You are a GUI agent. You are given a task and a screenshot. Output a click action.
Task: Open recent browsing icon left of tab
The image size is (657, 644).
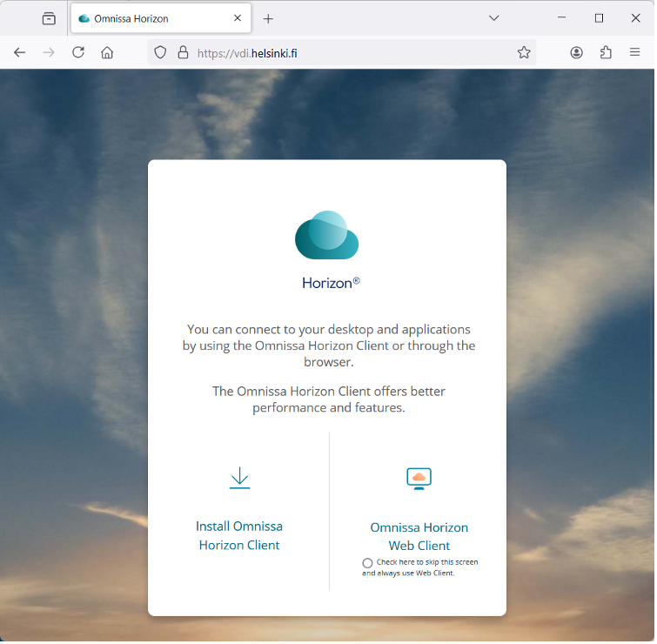click(49, 18)
